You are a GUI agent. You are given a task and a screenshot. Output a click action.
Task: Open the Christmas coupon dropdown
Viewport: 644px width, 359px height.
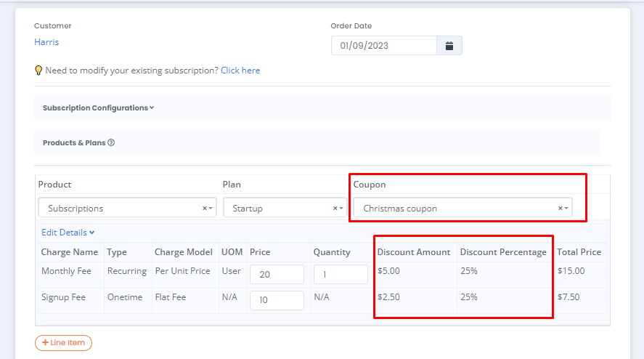(x=566, y=209)
